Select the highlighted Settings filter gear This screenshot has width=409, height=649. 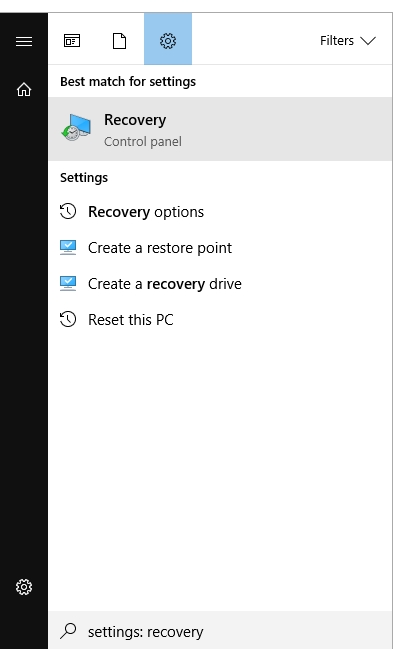pyautogui.click(x=168, y=39)
